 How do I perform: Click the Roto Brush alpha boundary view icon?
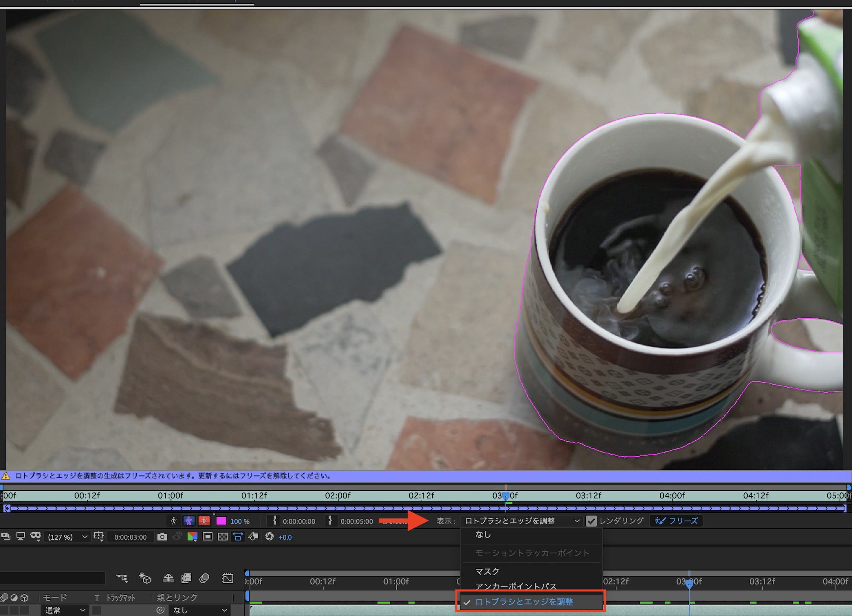point(189,521)
